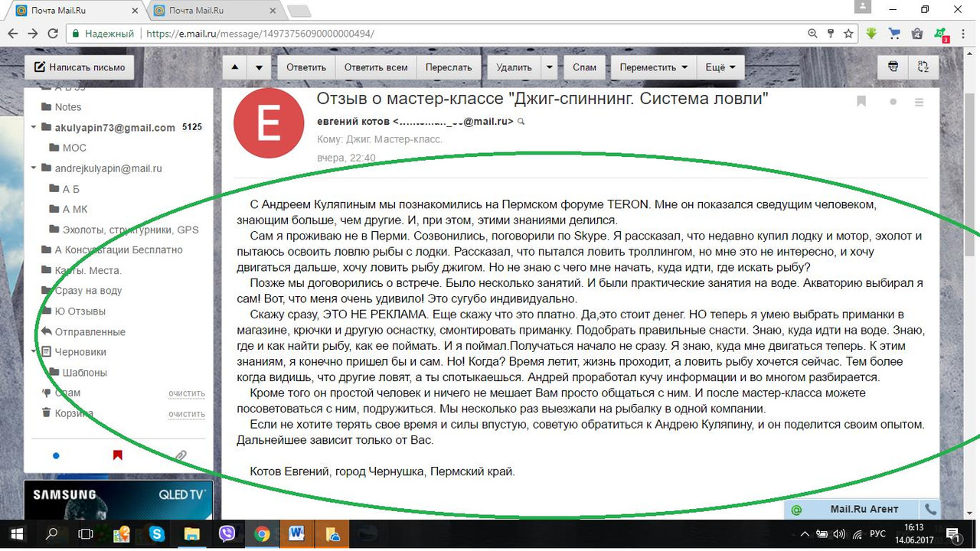The image size is (980, 551).
Task: Open the message translation tool
Action: coord(923,67)
